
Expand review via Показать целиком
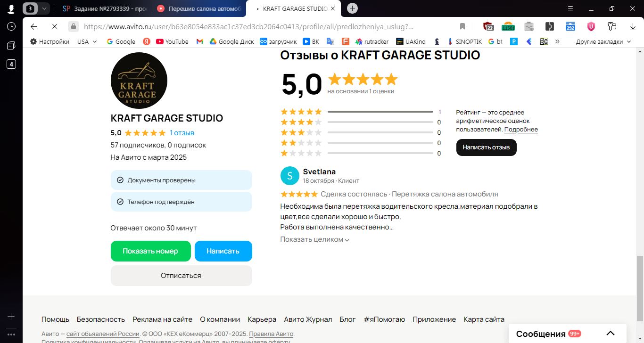314,239
